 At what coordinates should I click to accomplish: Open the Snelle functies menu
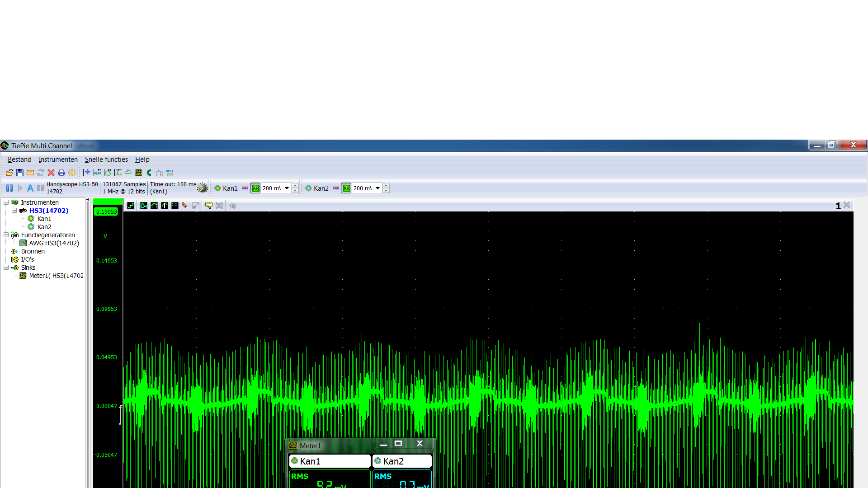pos(106,160)
